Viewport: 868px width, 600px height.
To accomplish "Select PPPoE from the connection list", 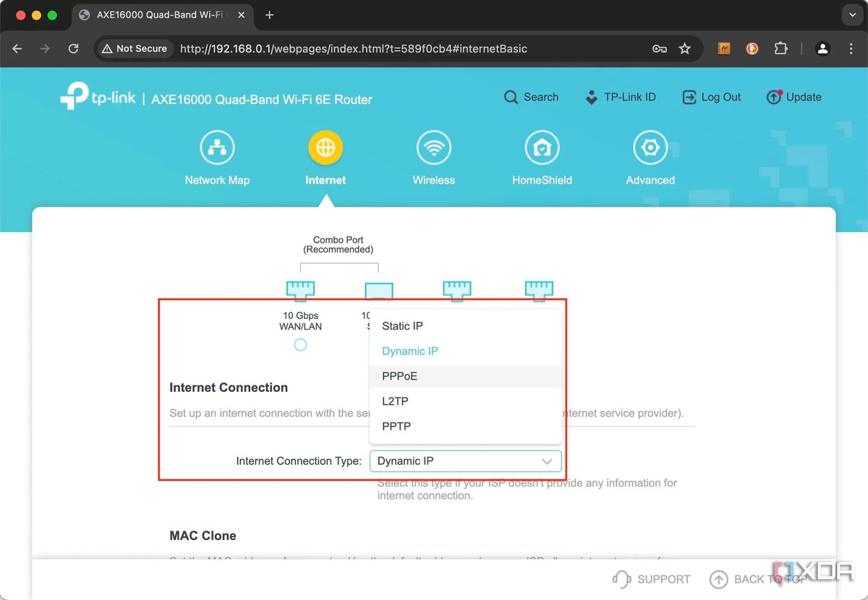I will pos(400,376).
